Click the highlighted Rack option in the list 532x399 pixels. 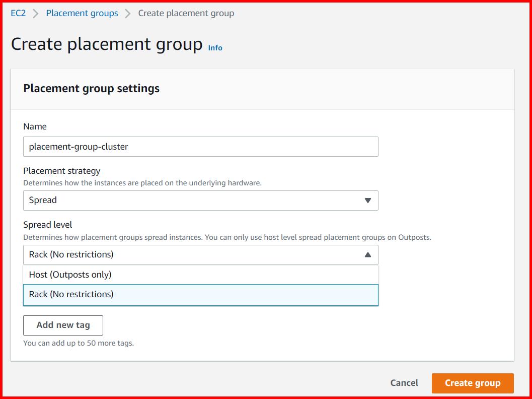[200, 294]
